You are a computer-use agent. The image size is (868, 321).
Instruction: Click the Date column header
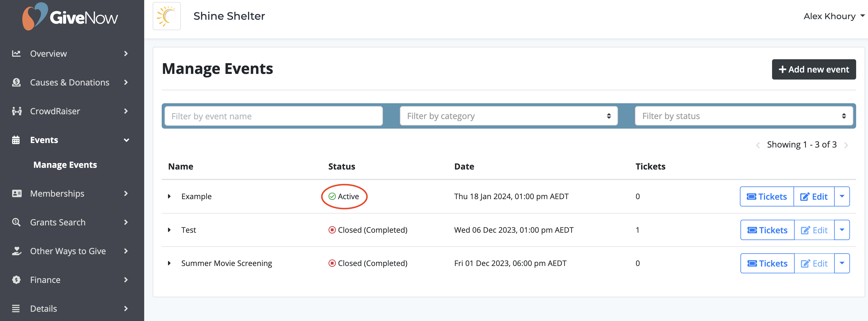point(464,166)
